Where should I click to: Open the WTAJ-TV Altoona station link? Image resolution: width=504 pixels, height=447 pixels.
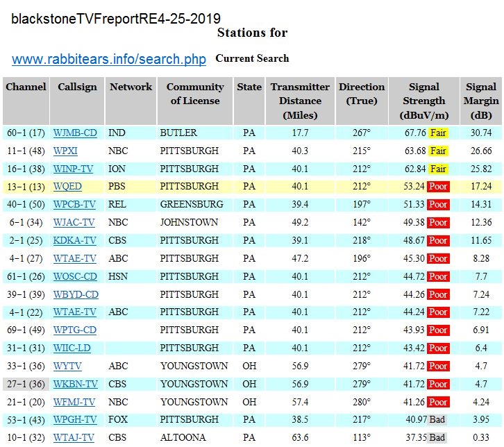tap(74, 438)
